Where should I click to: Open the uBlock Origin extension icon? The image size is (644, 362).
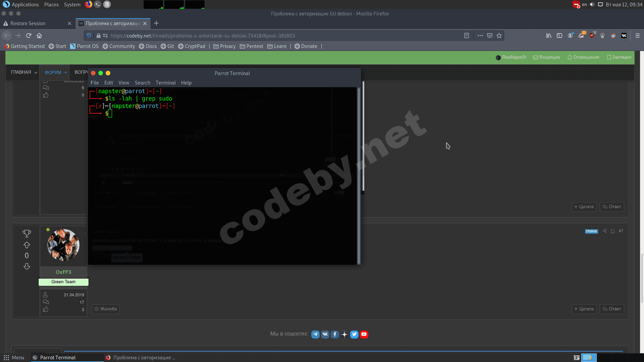(x=592, y=35)
